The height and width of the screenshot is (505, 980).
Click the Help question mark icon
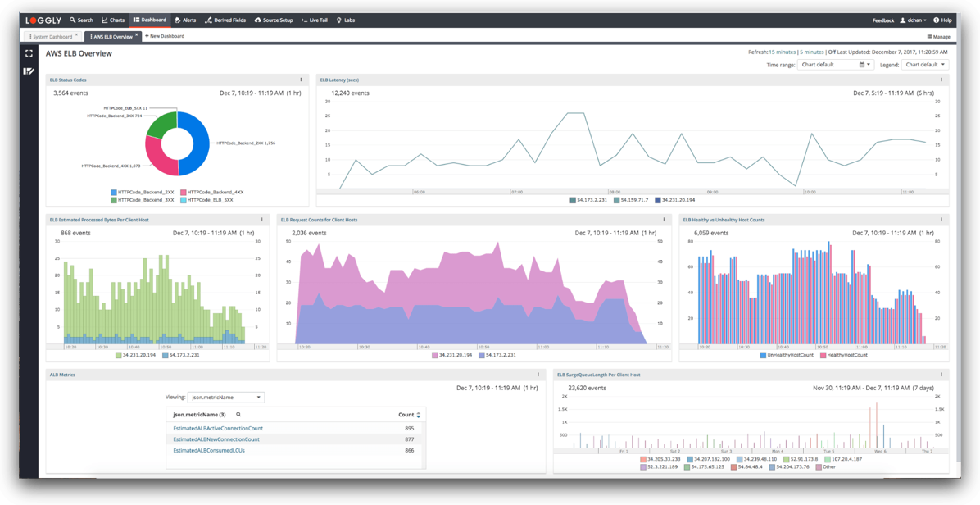937,20
